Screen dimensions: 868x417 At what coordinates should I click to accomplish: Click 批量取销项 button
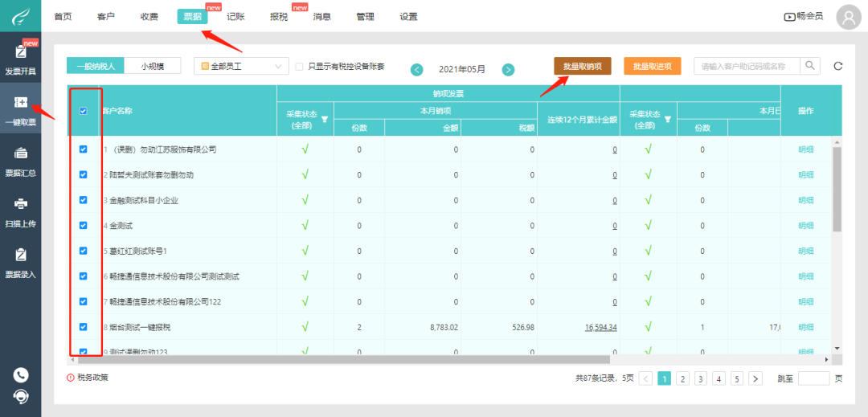(x=583, y=66)
